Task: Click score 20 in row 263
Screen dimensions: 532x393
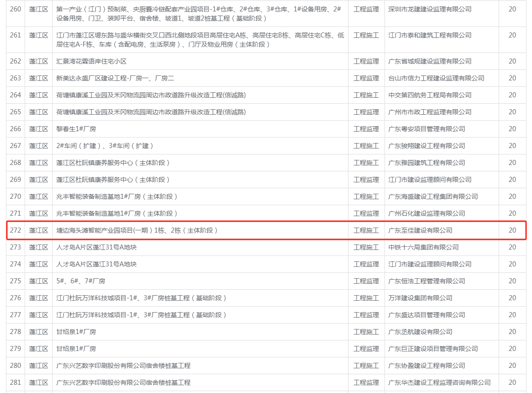Action: tap(512, 78)
